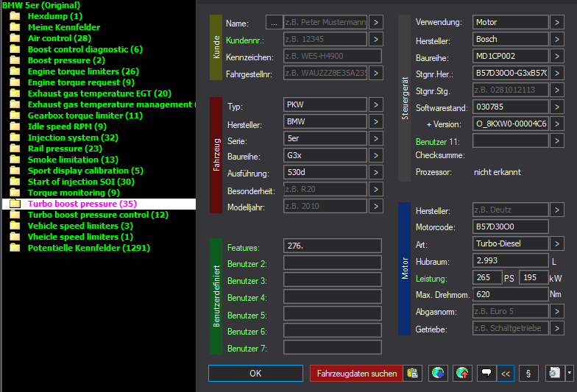
Task: Open arrow next to Softwarestand 030785
Action: click(x=557, y=107)
